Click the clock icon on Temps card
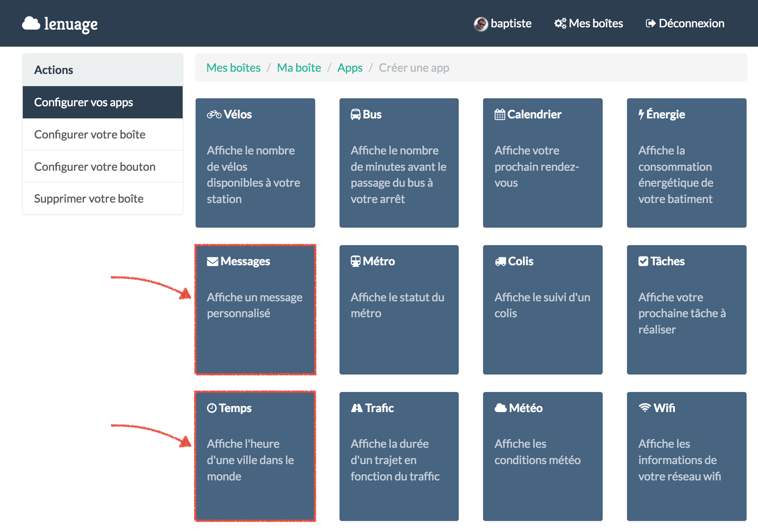This screenshot has height=532, width=758. [x=212, y=408]
